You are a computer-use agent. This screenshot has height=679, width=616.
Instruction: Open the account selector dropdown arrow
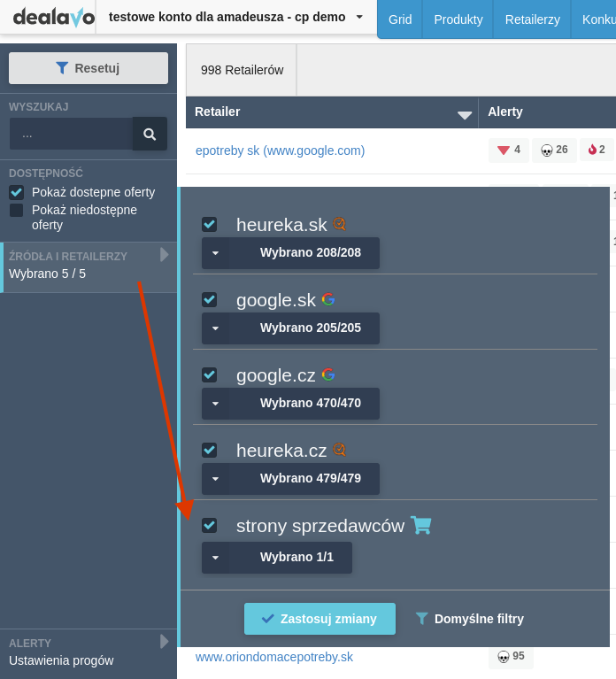359,18
